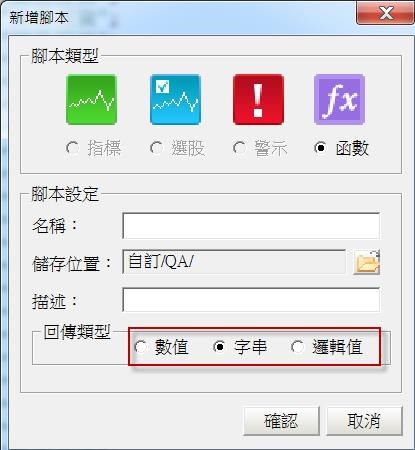Click into the 名稱 name field
The height and width of the screenshot is (450, 415).
click(251, 226)
